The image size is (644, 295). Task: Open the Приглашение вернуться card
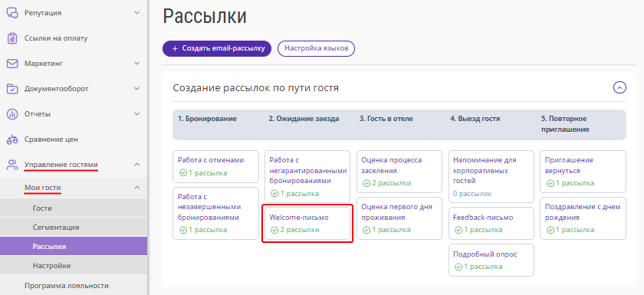583,172
